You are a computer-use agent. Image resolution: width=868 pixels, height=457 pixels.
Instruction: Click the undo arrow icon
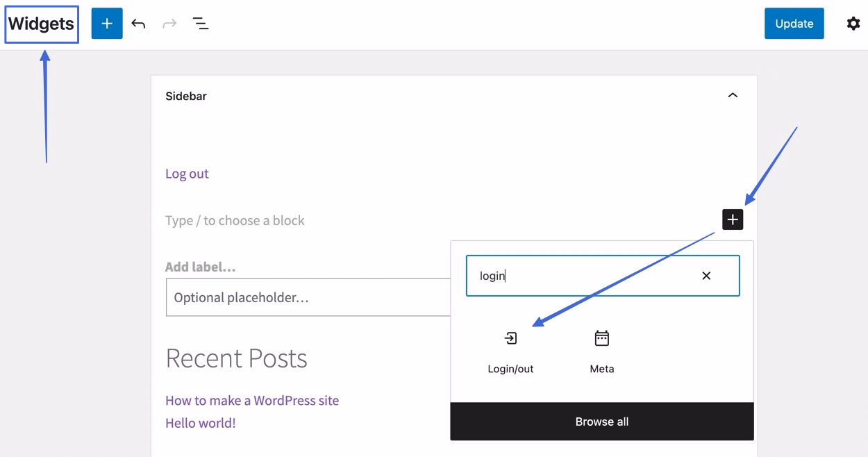[138, 23]
